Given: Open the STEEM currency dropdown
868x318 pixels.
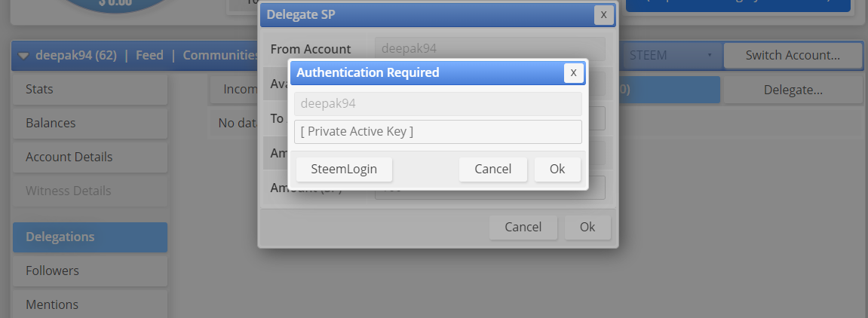Looking at the screenshot, I should pos(670,55).
